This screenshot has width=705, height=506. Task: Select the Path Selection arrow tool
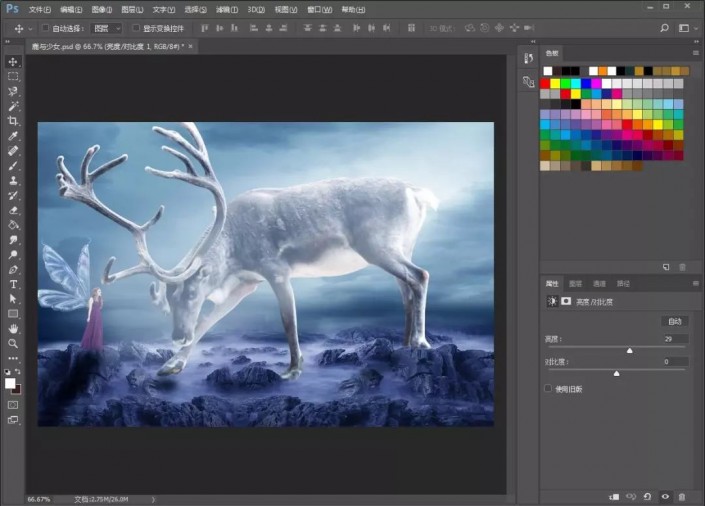pos(13,299)
